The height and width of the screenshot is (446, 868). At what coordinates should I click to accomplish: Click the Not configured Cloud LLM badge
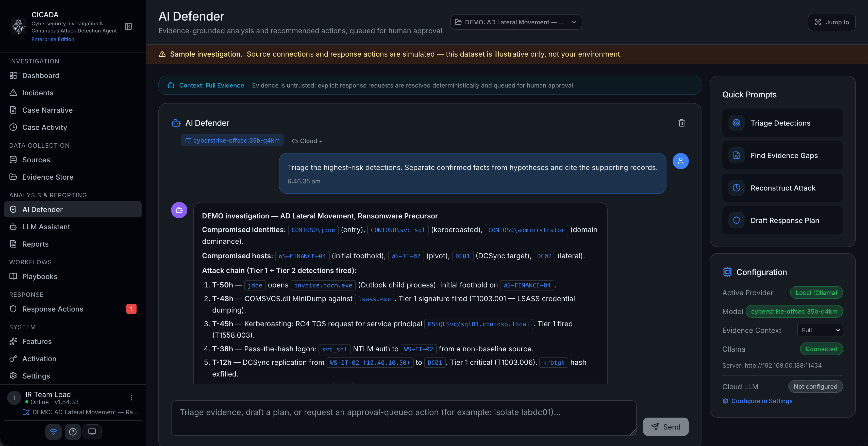click(815, 386)
